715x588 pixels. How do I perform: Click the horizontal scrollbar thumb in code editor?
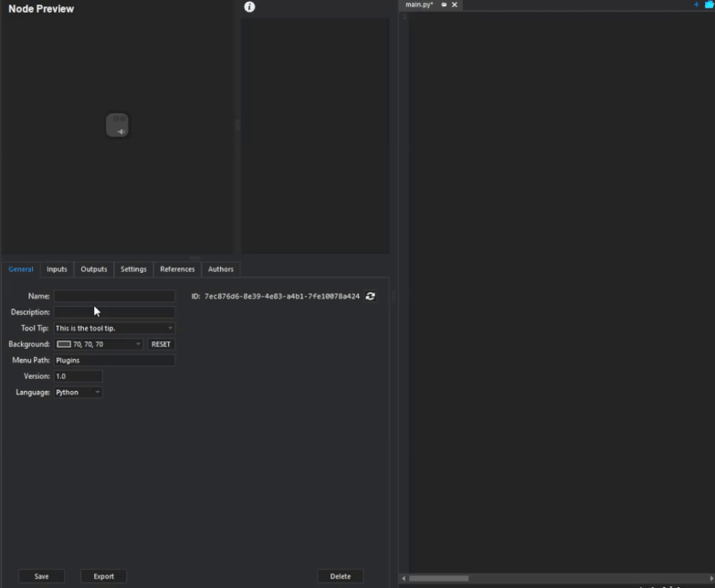pyautogui.click(x=438, y=579)
